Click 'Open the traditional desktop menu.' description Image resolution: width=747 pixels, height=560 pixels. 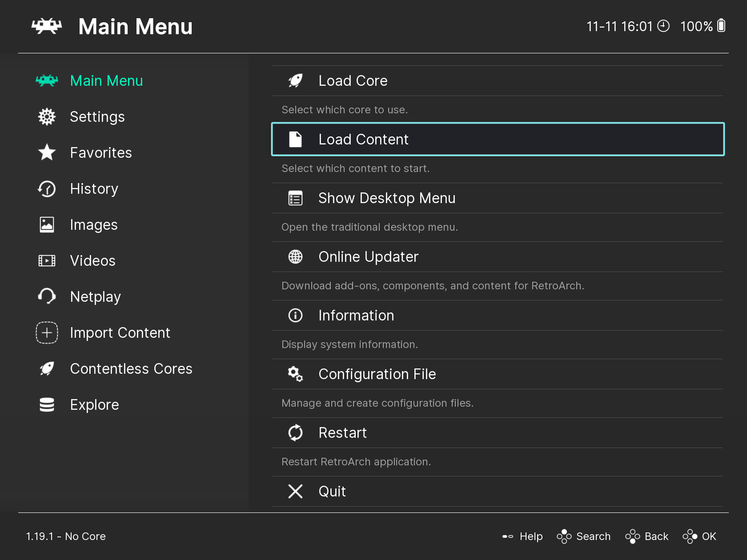coord(369,227)
